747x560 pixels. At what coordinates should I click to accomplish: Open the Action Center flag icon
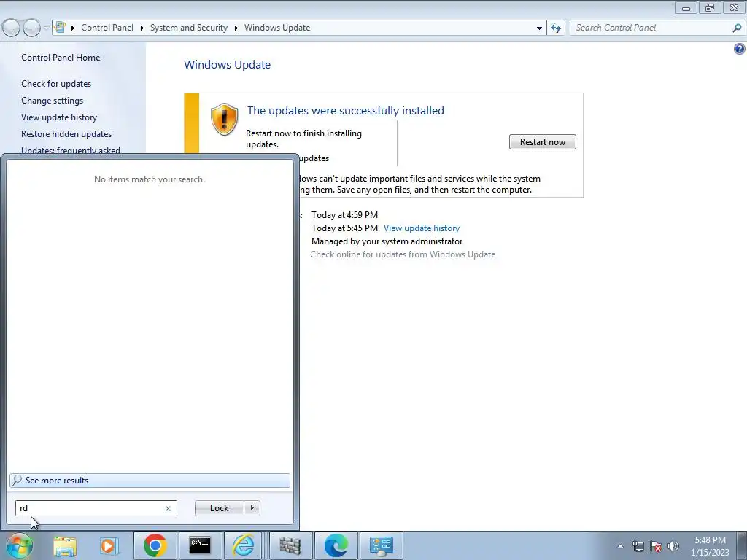click(x=656, y=546)
